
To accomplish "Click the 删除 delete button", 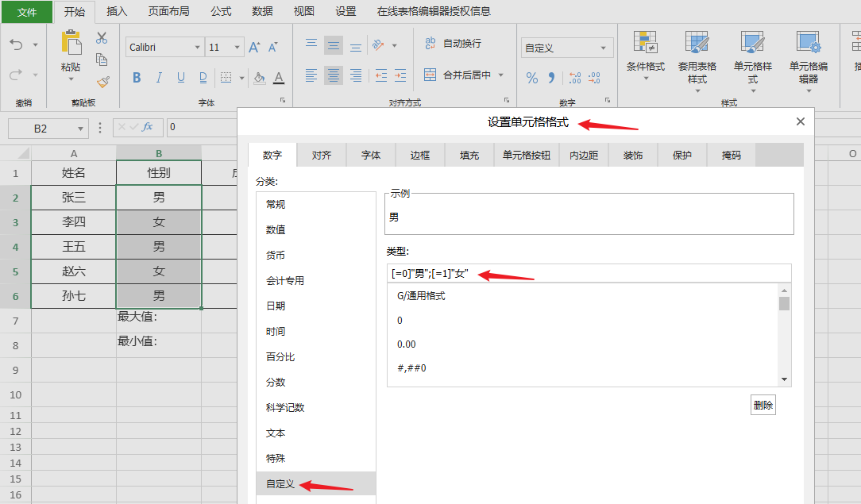I will (x=763, y=405).
